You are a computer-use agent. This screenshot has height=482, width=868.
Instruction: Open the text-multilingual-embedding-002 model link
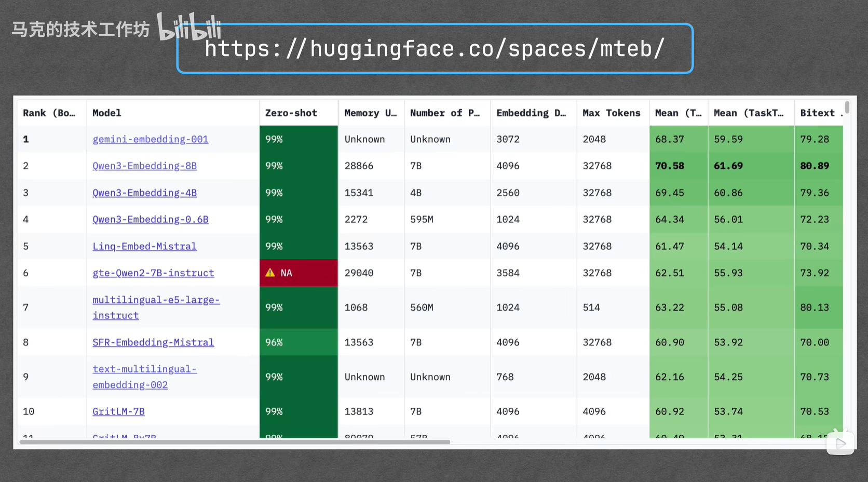click(145, 377)
